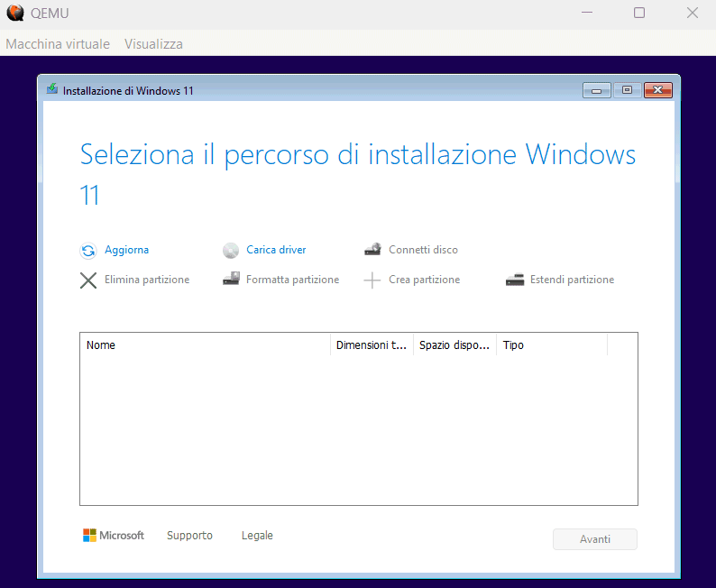Screen dimensions: 716x588
Task: Click the Connetti disco drive icon
Action: [x=372, y=249]
